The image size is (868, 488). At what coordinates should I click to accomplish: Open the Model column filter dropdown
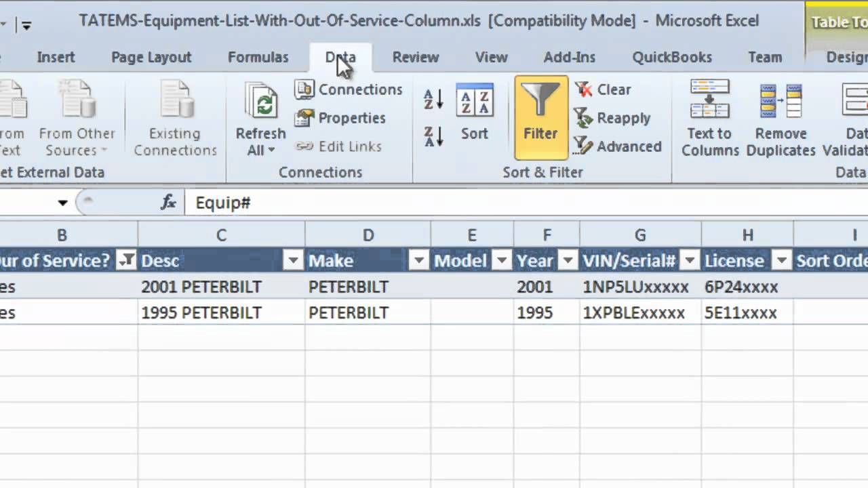[x=502, y=261]
